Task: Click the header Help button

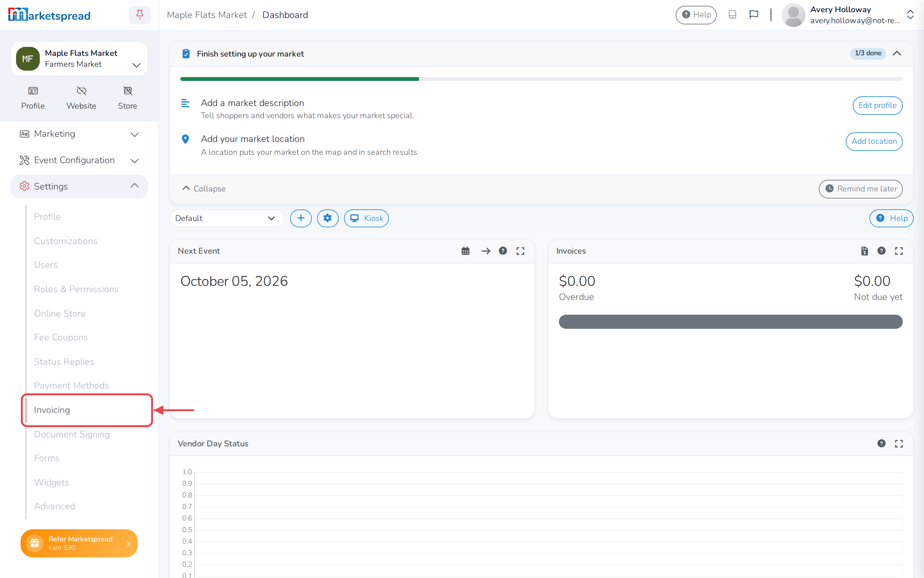Action: (696, 15)
